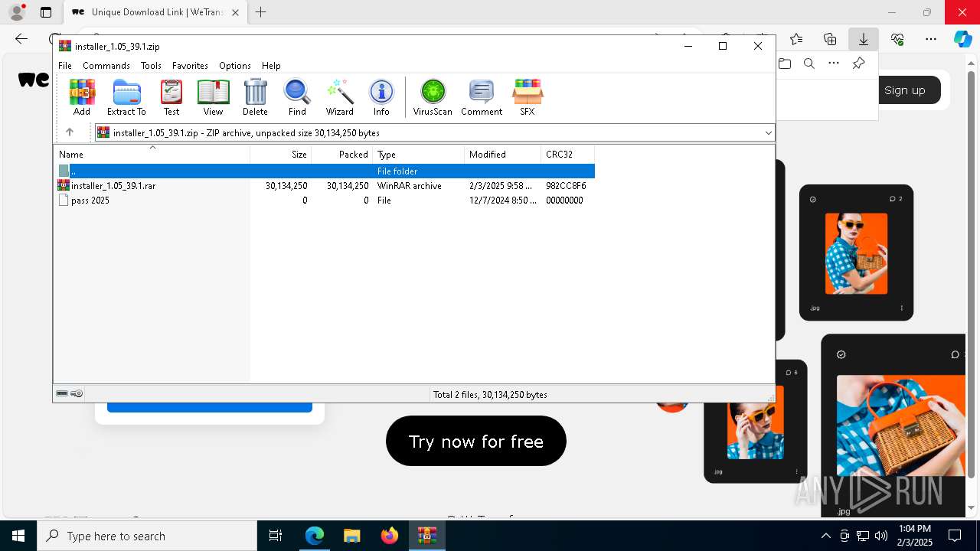This screenshot has width=980, height=551.
Task: Sort files by Size column header
Action: [281, 155]
